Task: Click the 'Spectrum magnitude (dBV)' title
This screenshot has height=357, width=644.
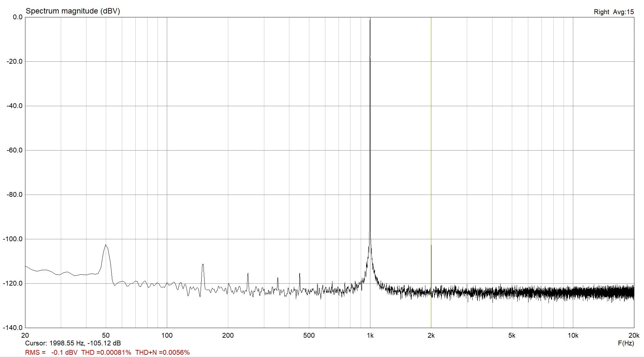Action: click(73, 11)
